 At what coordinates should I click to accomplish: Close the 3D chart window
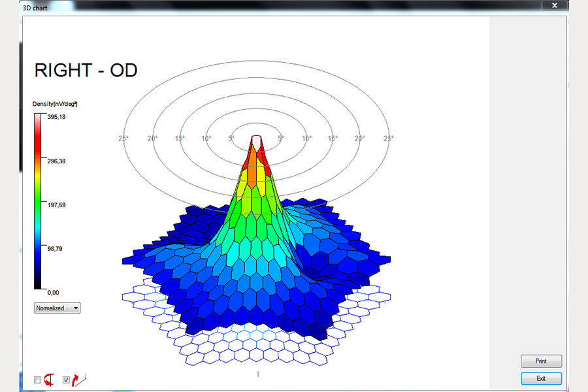click(x=554, y=5)
